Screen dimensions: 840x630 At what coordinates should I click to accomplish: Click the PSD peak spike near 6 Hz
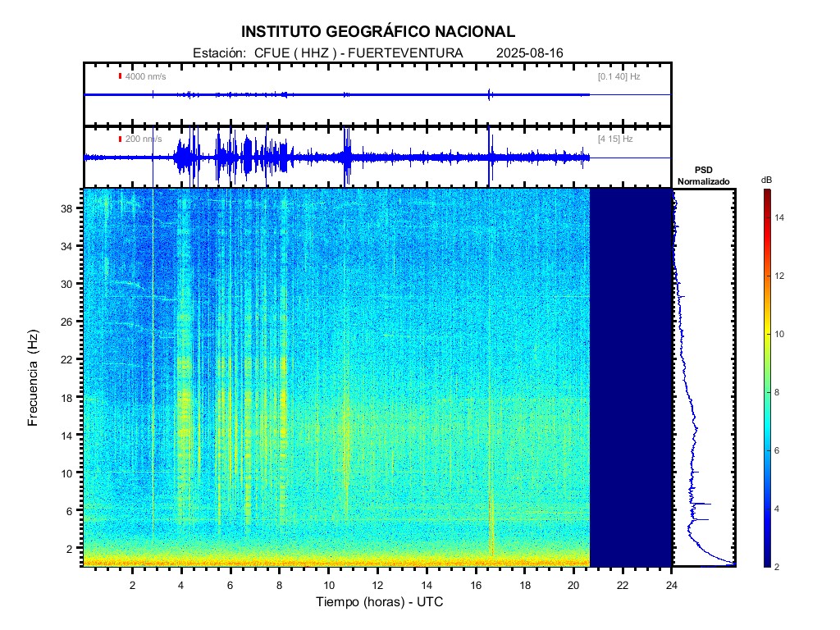point(702,504)
